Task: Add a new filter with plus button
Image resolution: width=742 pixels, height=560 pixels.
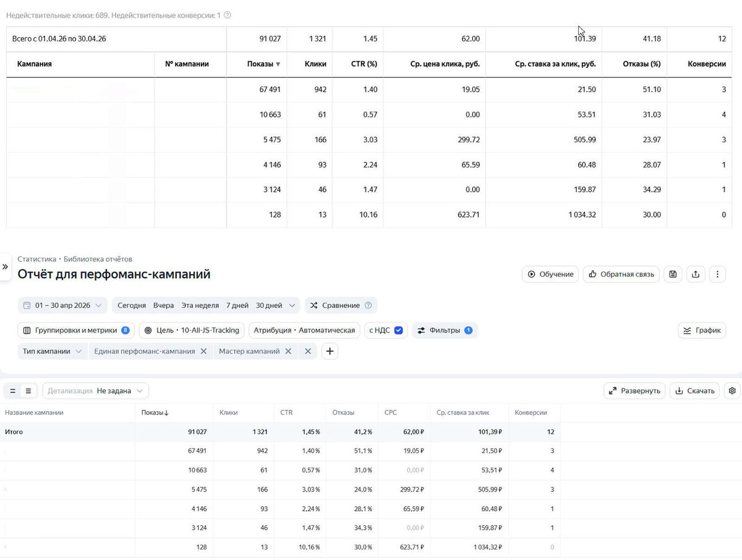Action: 330,351
